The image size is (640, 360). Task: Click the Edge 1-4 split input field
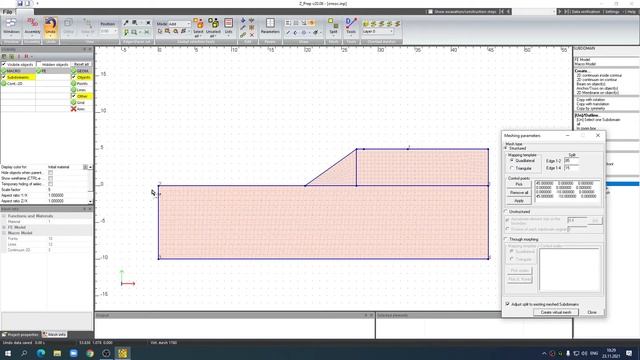tap(571, 168)
